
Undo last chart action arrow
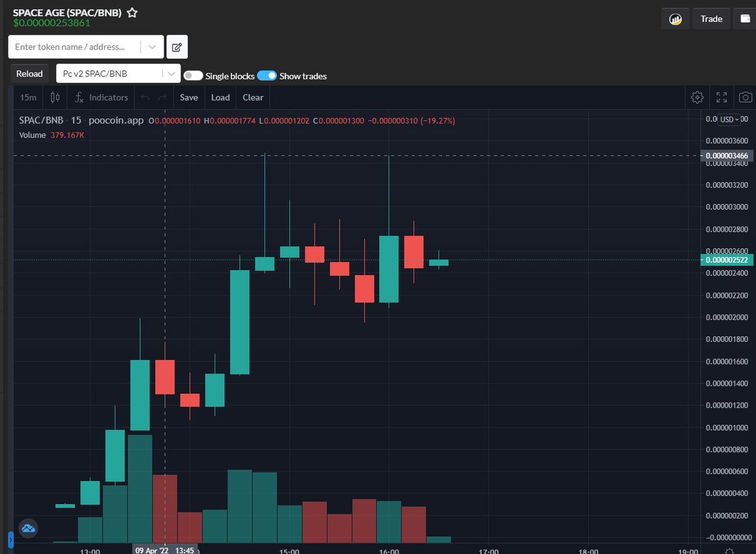pyautogui.click(x=146, y=97)
